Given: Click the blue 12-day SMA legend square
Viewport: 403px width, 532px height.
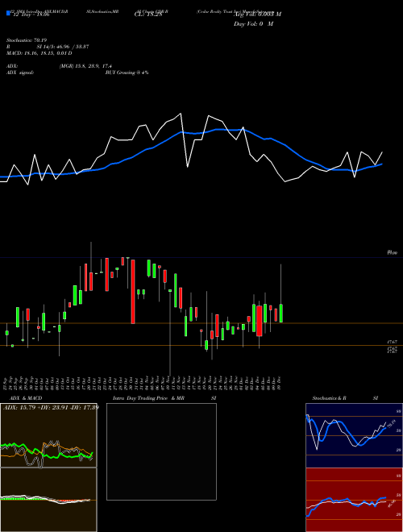Looking at the screenshot, I should pyautogui.click(x=8, y=13).
